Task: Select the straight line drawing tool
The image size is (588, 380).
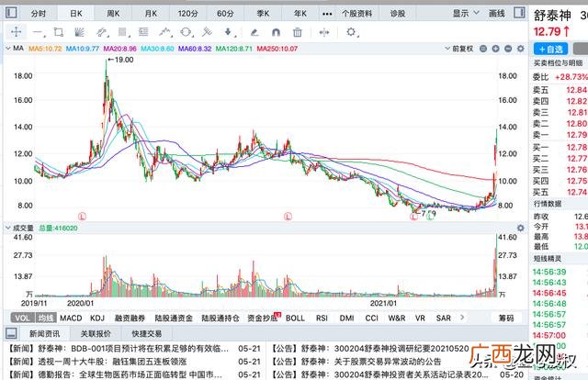Action: tap(38, 33)
